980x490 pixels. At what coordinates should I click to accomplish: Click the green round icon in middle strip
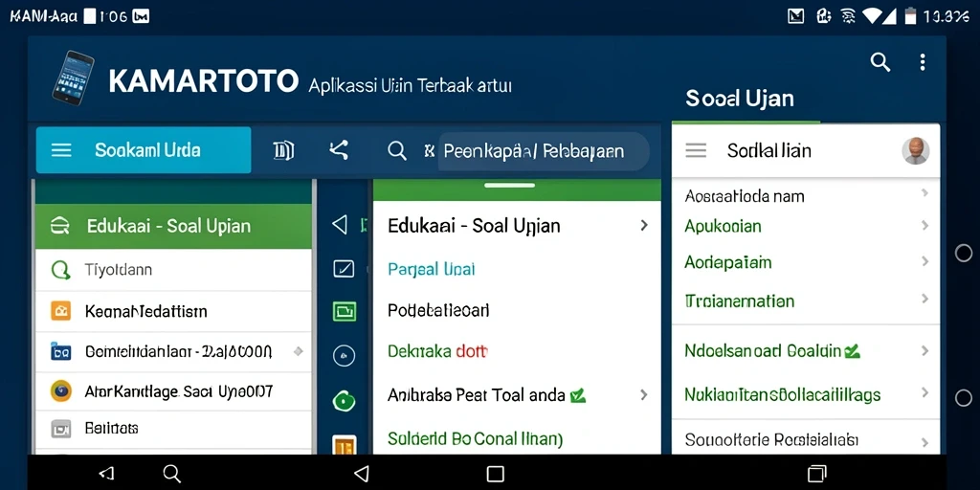(x=344, y=400)
